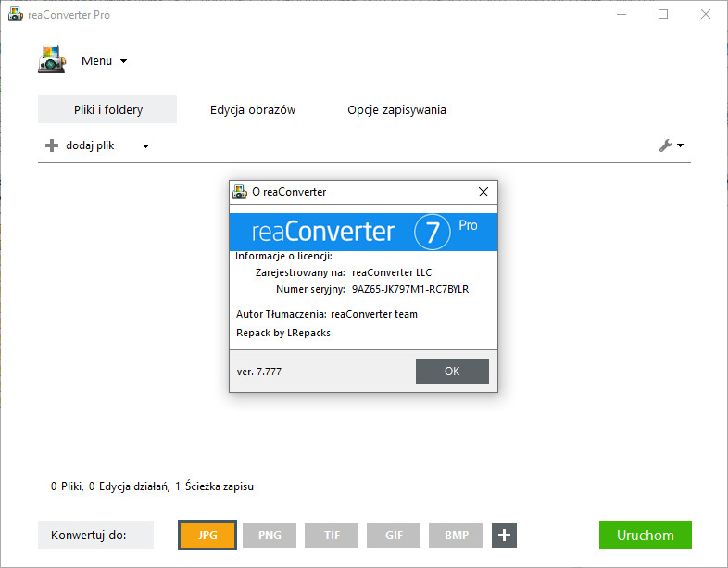This screenshot has width=728, height=568.
Task: Open the wrench settings icon
Action: (x=666, y=145)
